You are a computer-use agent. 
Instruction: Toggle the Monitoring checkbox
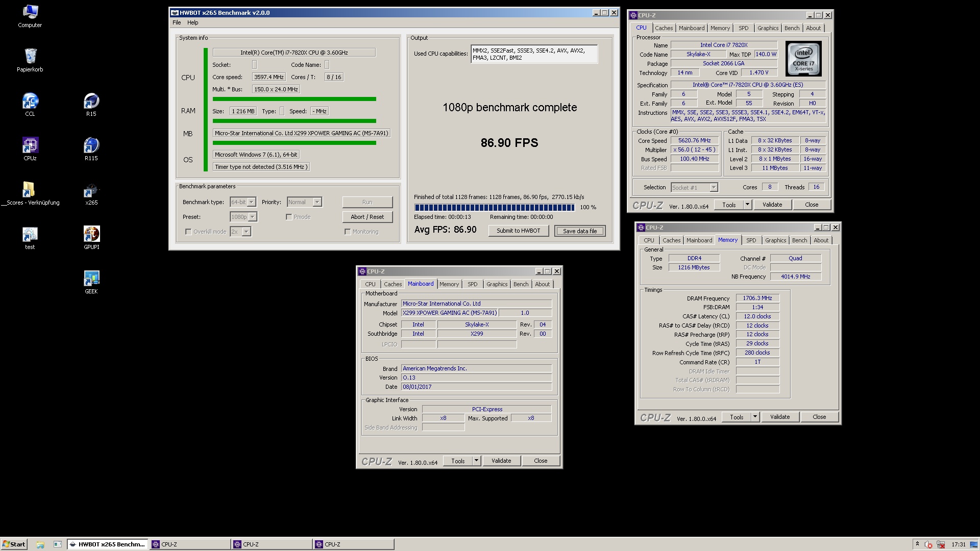pos(348,232)
